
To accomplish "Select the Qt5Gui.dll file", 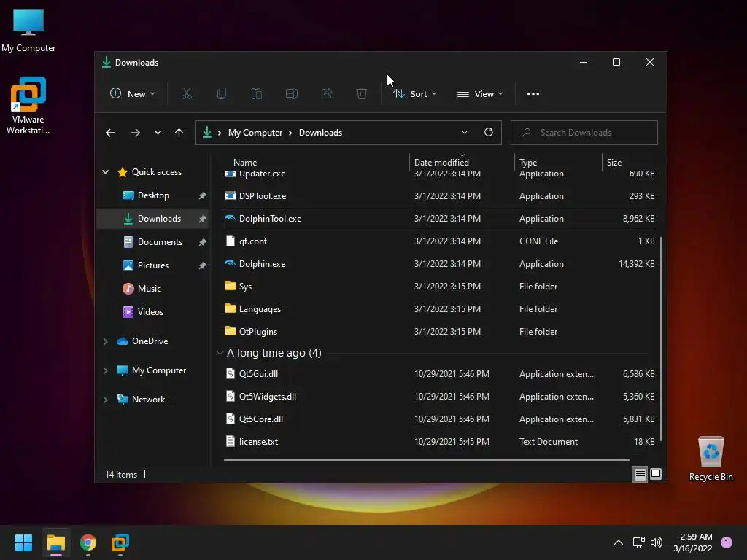I will coord(438,374).
